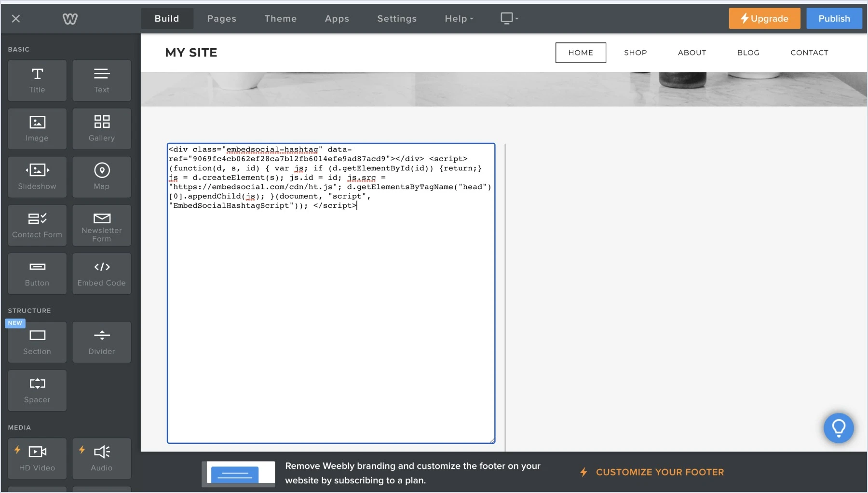The width and height of the screenshot is (868, 493).
Task: Click the CONTACT navigation link
Action: pos(809,53)
